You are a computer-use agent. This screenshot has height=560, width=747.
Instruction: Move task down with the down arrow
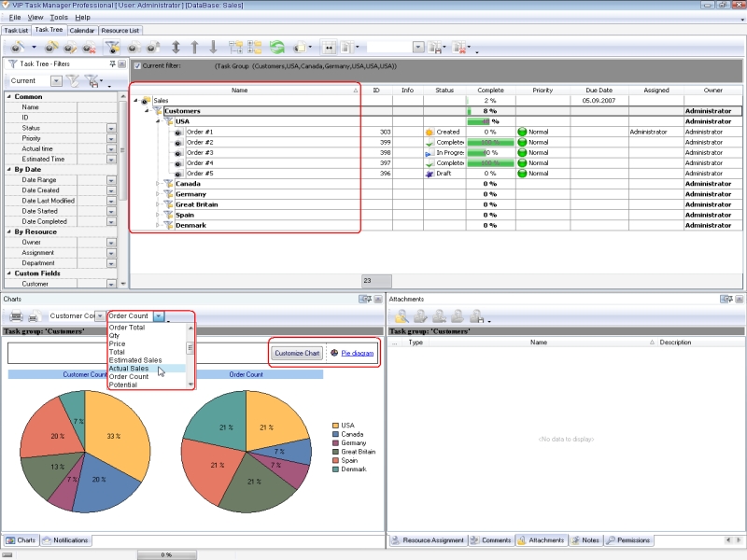(213, 48)
